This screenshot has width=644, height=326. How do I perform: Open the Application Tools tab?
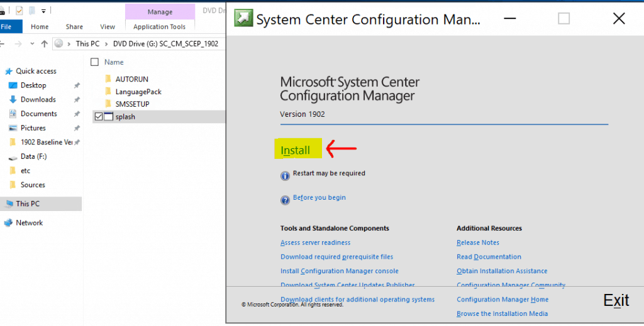[x=159, y=26]
